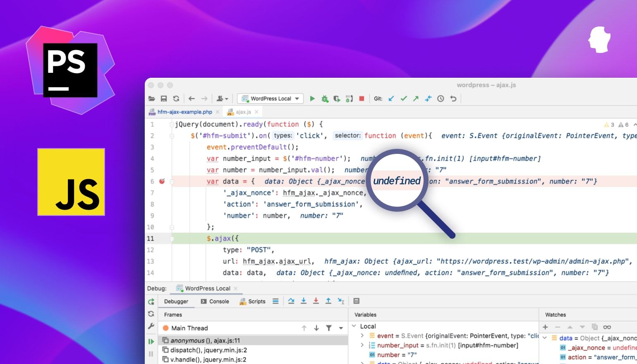Save all files with the floppy icon
This screenshot has width=637, height=364.
164,98
